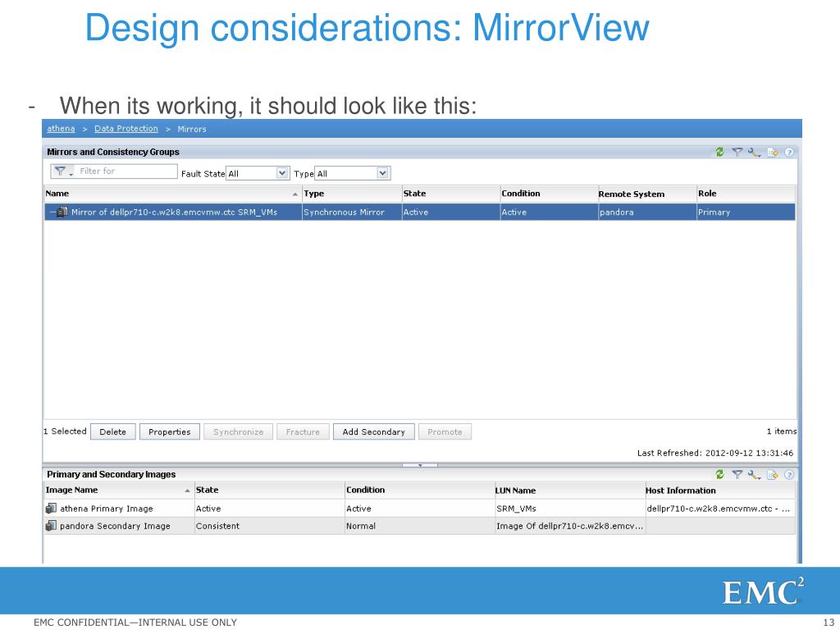Sort by the mirrors Condition column header

pos(549,194)
